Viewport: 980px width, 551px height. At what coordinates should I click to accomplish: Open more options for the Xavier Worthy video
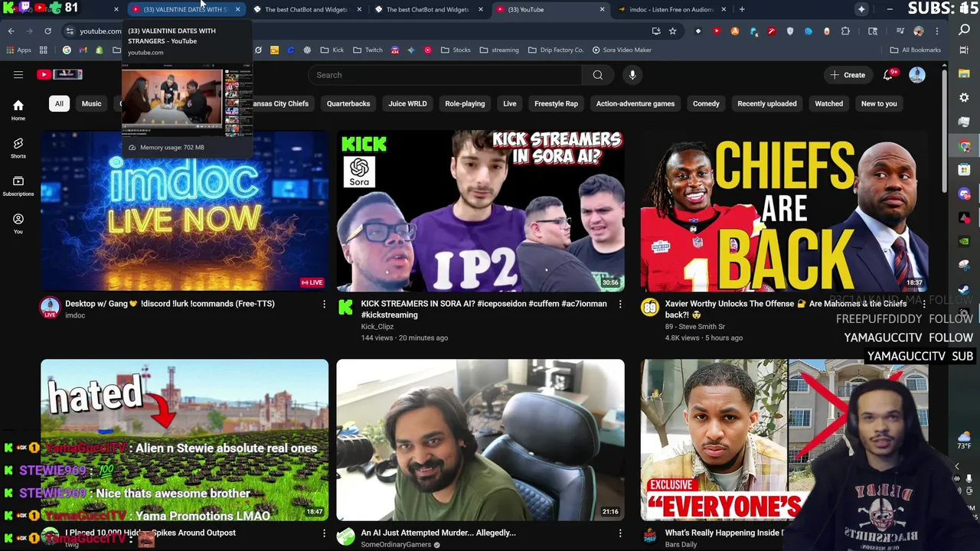click(x=923, y=305)
